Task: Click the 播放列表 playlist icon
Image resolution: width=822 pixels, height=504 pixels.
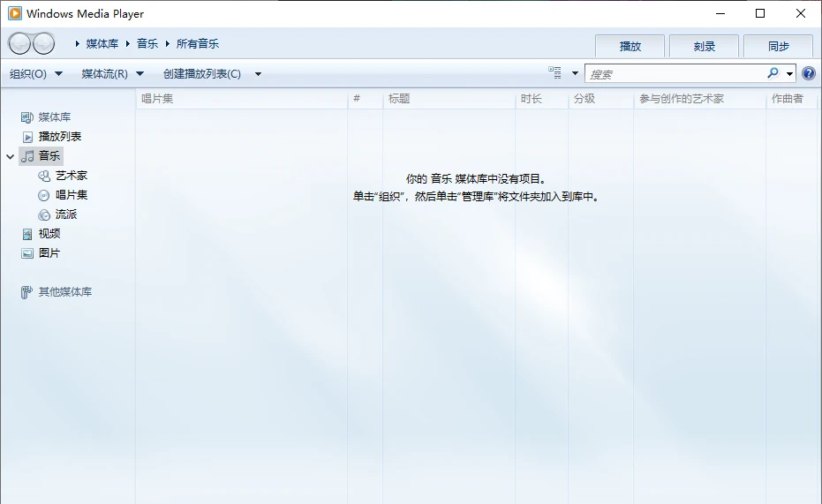Action: (27, 137)
